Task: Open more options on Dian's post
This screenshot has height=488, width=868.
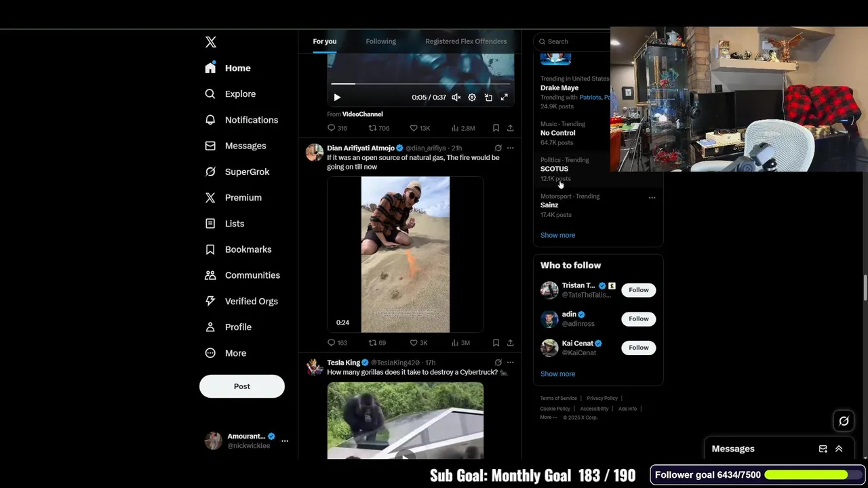Action: (510, 148)
